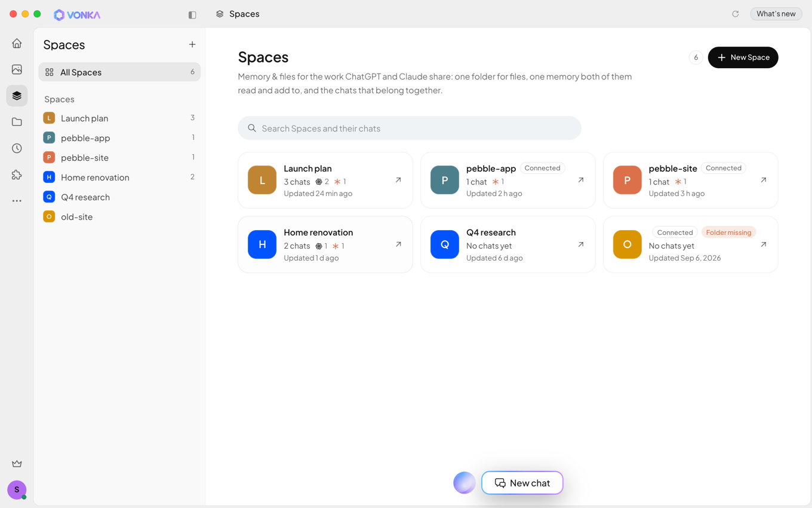Open the Extensions puzzle icon
Viewport: 812px width, 508px height.
tap(17, 175)
